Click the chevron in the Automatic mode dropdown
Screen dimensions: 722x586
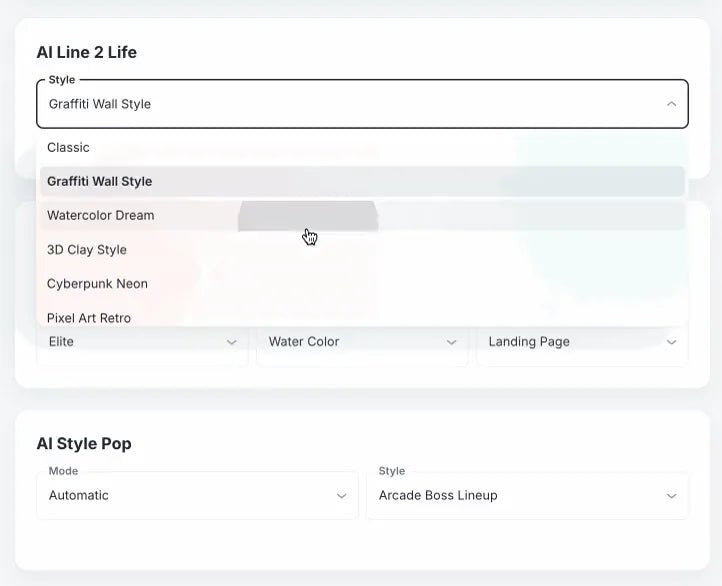tap(341, 496)
